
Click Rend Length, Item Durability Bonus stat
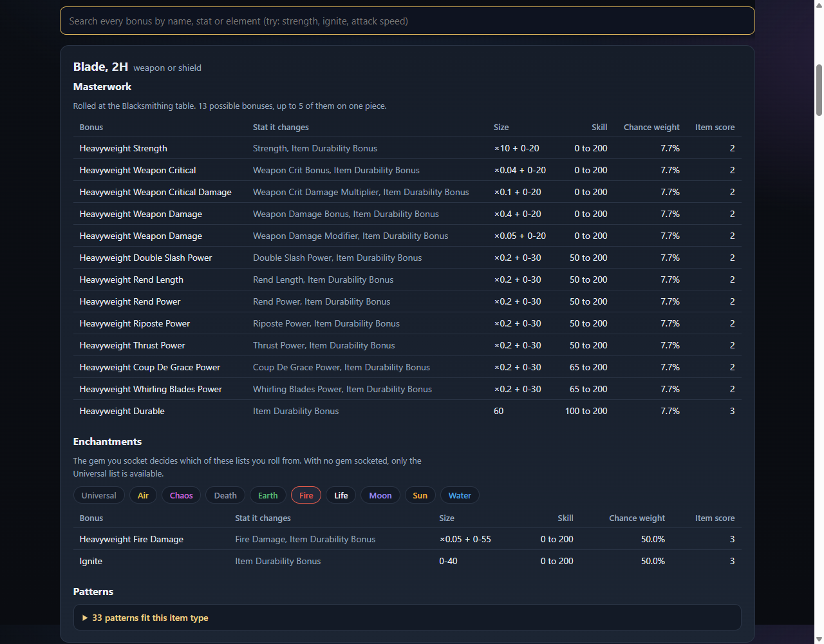point(323,279)
